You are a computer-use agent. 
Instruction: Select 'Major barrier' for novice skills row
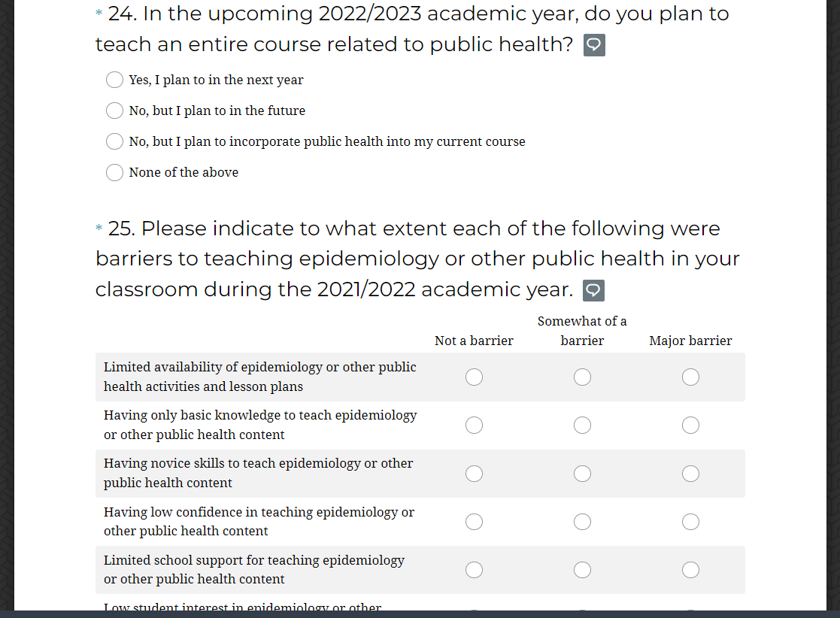coord(690,473)
